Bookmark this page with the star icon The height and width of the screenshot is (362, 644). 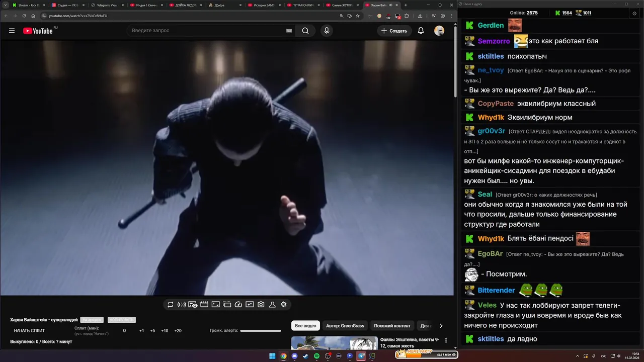tap(358, 16)
